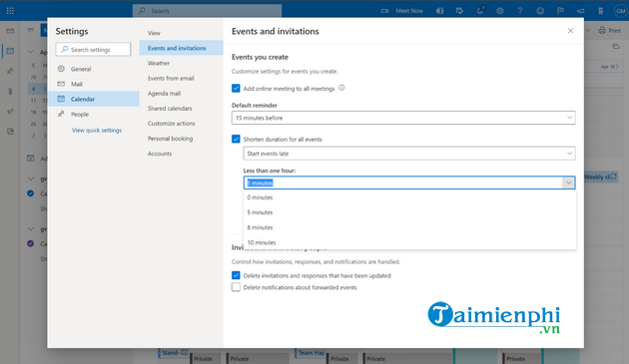629x364 pixels.
Task: Select 10 minutes option
Action: coord(409,242)
